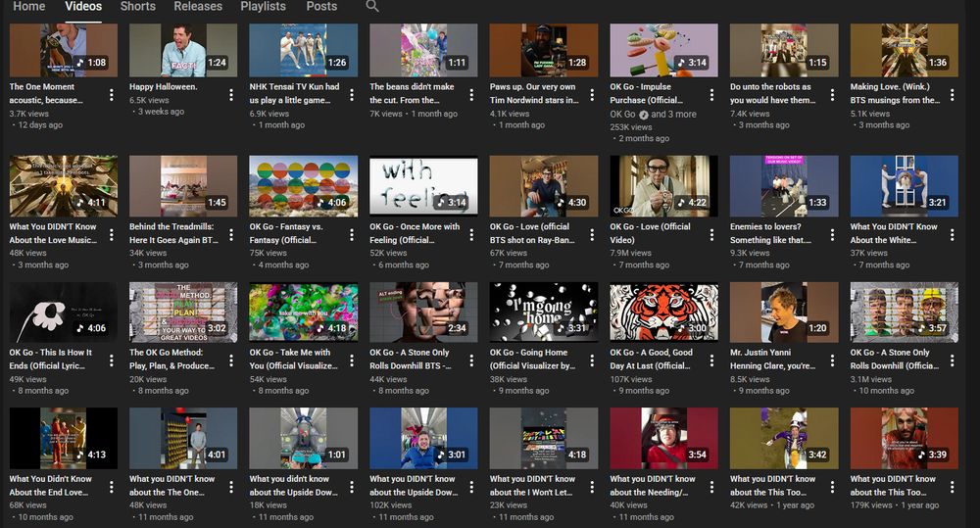Image resolution: width=980 pixels, height=528 pixels.
Task: Open options menu for Going Home visualizer
Action: (592, 360)
